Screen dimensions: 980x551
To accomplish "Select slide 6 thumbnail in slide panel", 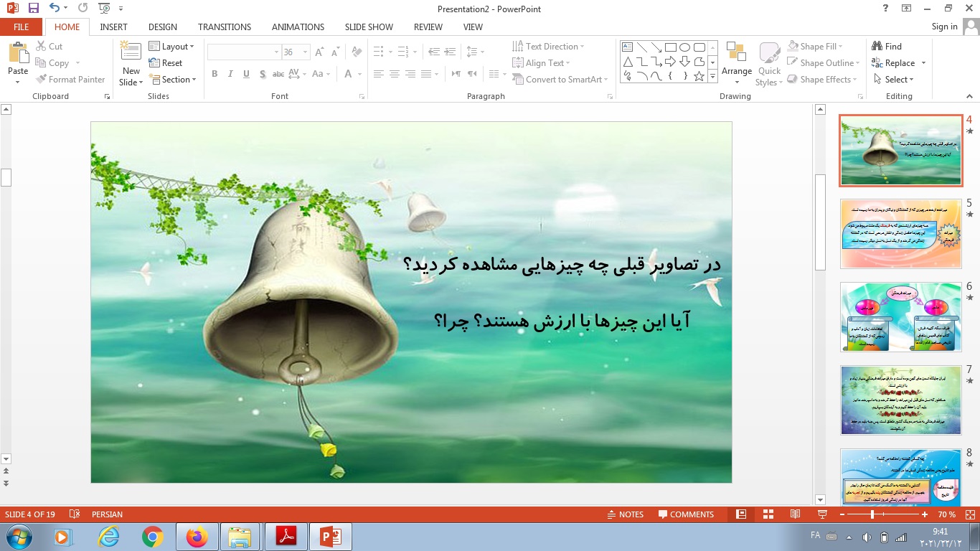I will coord(900,317).
